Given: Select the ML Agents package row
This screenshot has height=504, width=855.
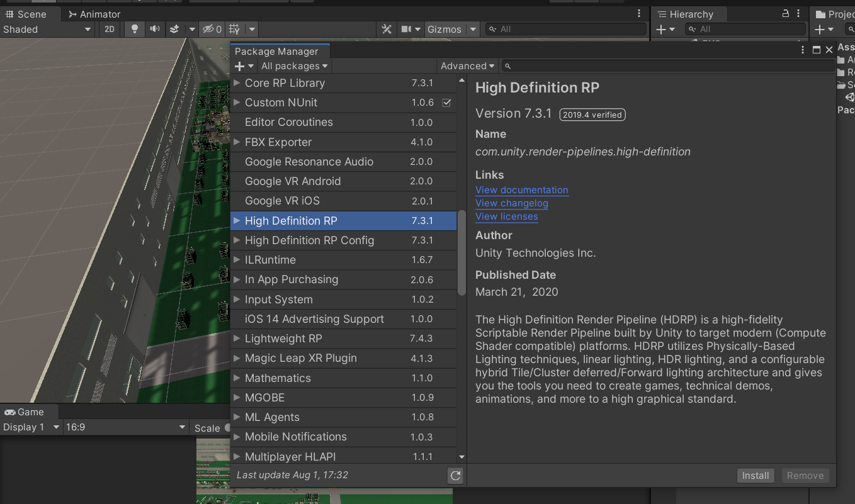Looking at the screenshot, I should [x=343, y=417].
